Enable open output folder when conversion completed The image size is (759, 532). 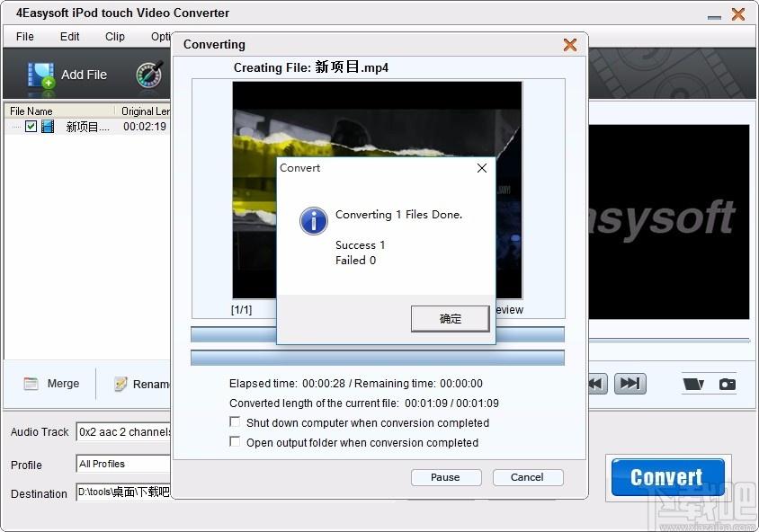(235, 441)
